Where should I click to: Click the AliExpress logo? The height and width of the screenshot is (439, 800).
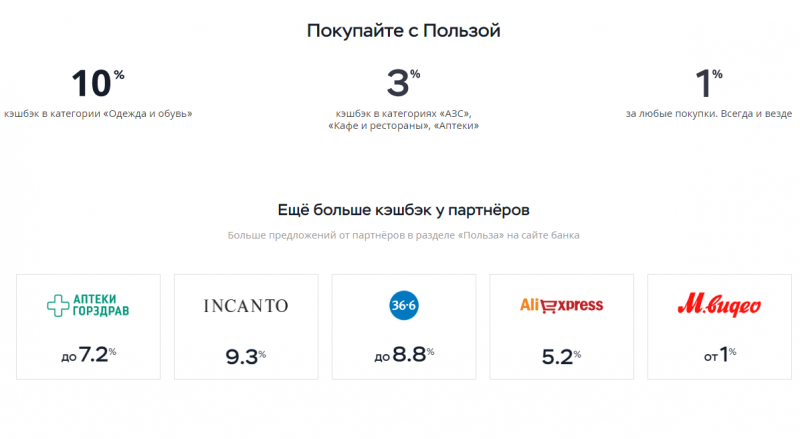tap(561, 305)
